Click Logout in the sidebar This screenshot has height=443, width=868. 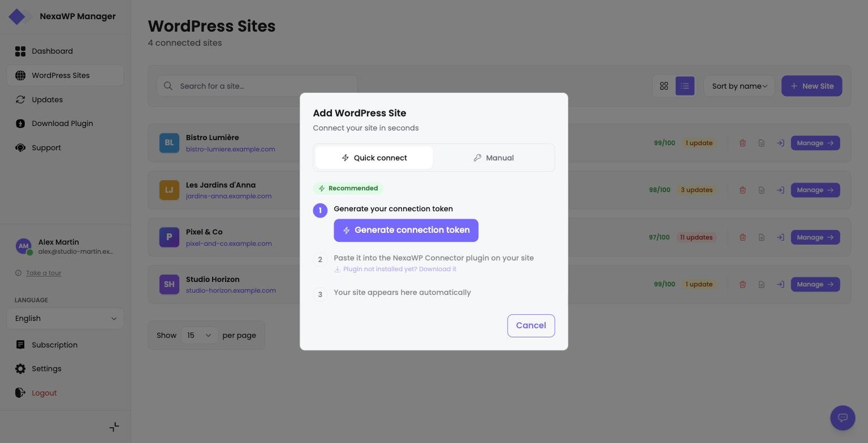pos(66,393)
